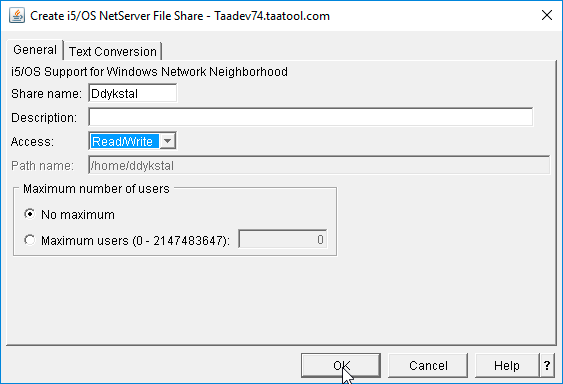Screen dimensions: 563x384
Task: Select the Maximum users radio button
Action: 30,240
